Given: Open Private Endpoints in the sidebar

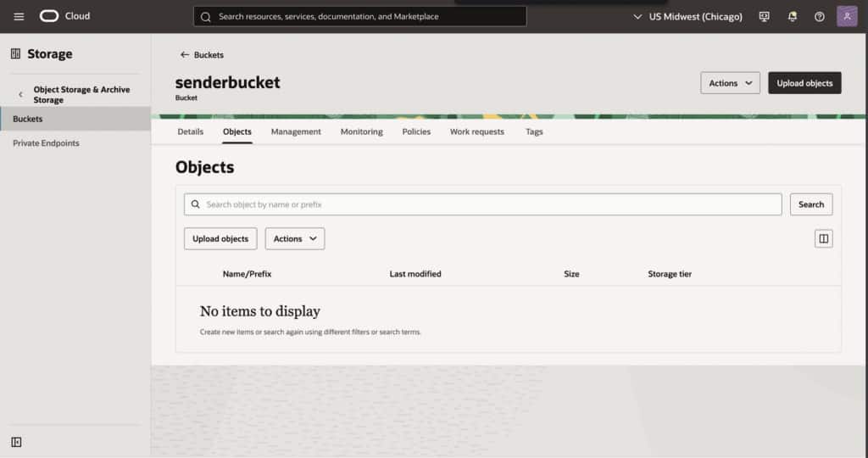Looking at the screenshot, I should click(46, 142).
